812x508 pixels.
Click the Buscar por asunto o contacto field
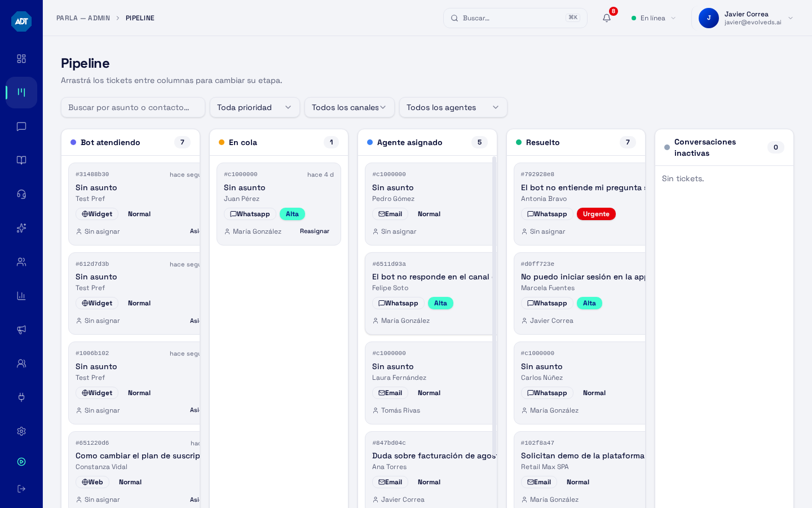pos(133,107)
